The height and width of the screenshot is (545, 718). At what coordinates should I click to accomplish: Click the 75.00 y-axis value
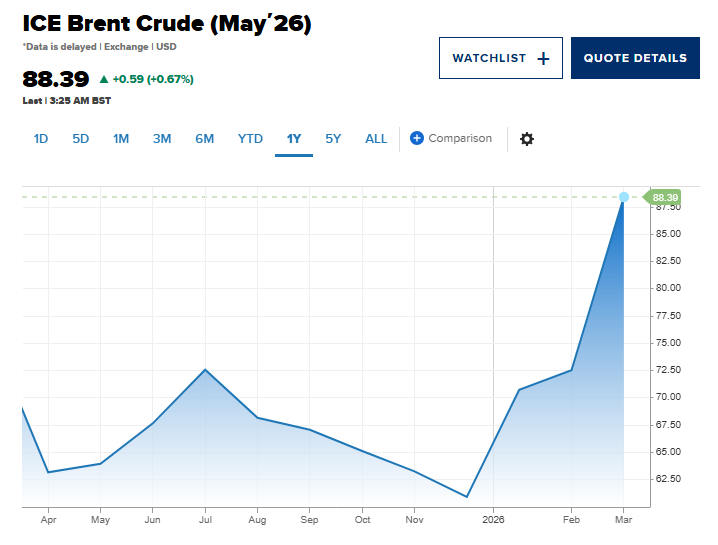point(668,343)
